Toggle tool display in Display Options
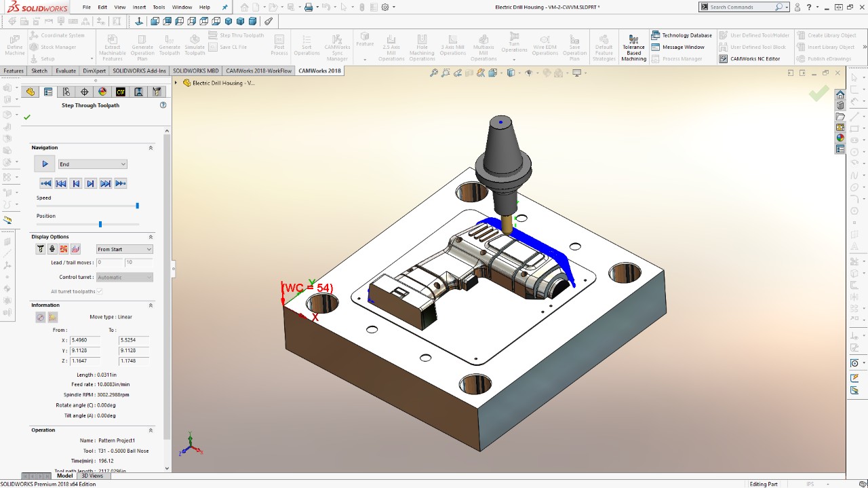The width and height of the screenshot is (868, 488). (x=41, y=249)
